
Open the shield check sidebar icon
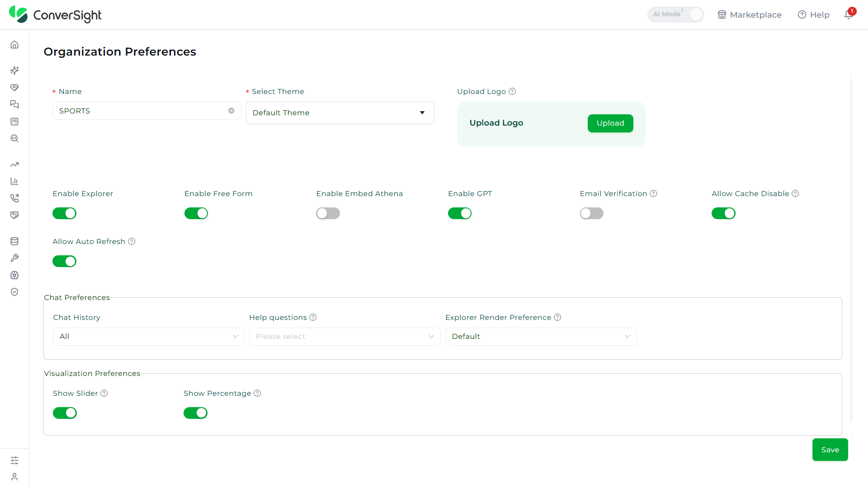point(14,292)
